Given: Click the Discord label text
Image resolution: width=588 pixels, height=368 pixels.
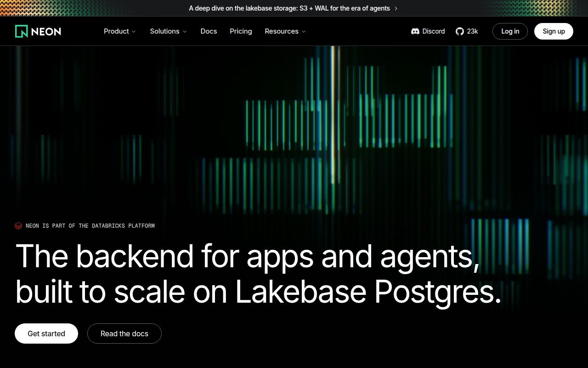Looking at the screenshot, I should [434, 31].
